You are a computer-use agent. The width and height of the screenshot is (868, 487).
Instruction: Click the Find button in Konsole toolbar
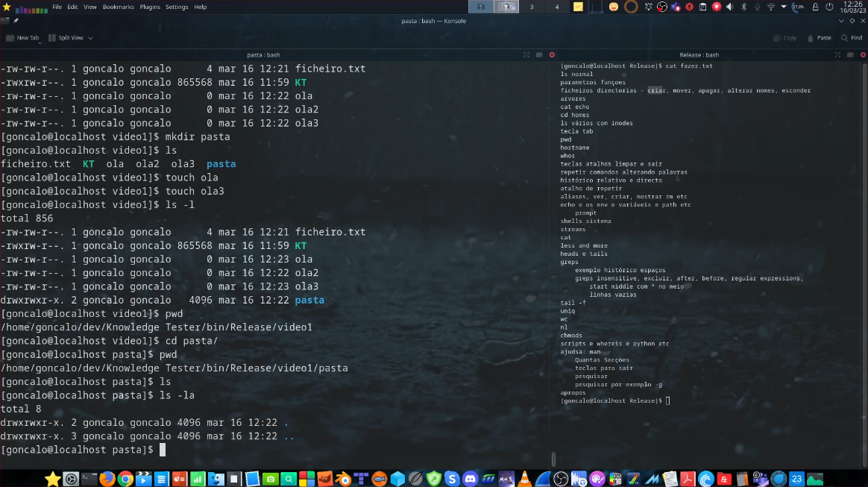pyautogui.click(x=851, y=37)
